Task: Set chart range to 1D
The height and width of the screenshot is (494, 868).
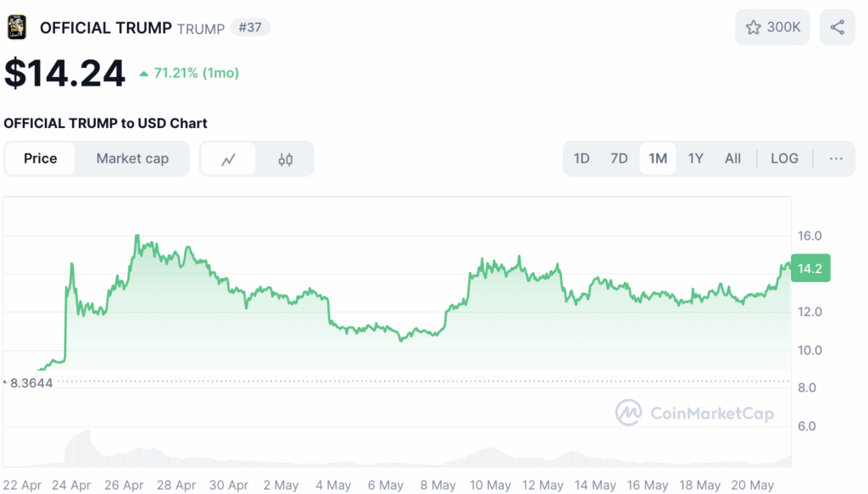Action: [581, 158]
